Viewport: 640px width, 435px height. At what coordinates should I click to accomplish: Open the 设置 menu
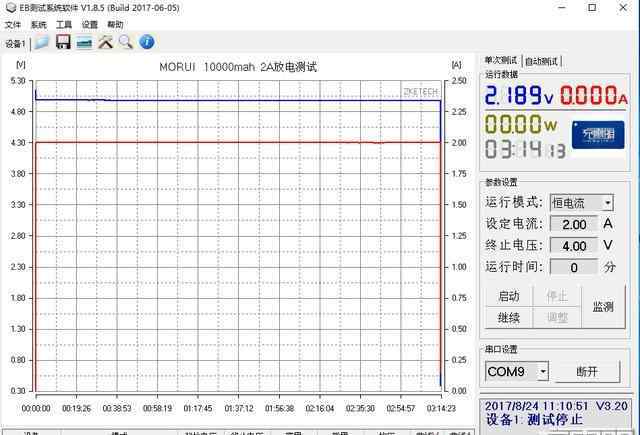pos(90,25)
